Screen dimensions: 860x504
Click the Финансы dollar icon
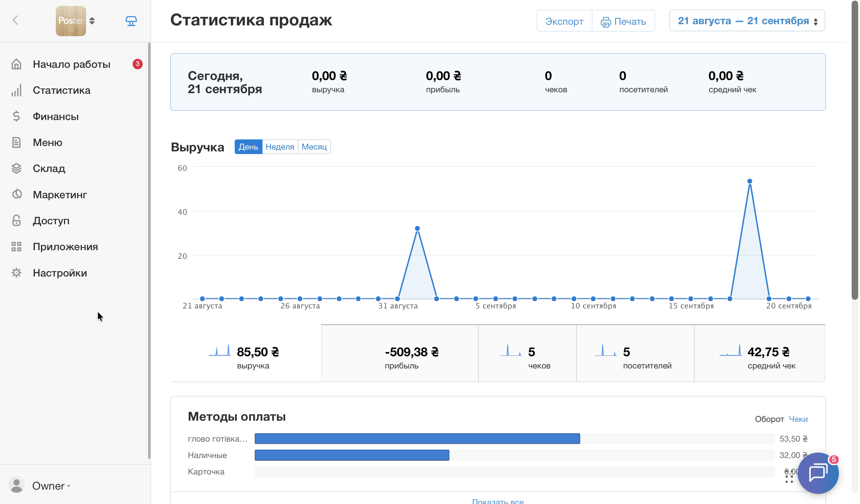tap(16, 116)
